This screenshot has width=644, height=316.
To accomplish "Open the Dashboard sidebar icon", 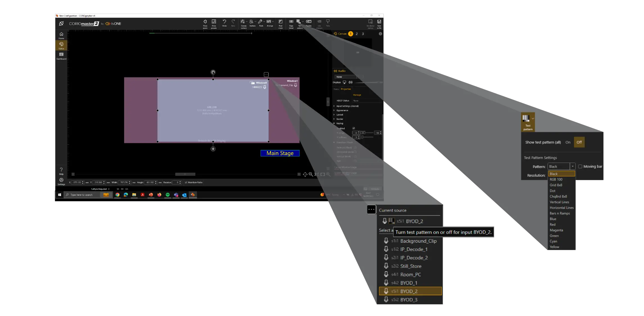I will click(61, 56).
